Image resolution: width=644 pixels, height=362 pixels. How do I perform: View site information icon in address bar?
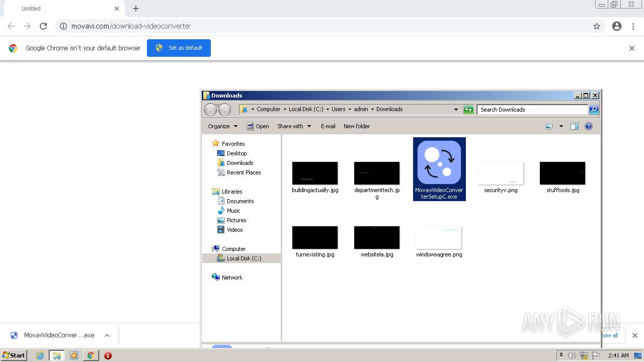click(x=63, y=26)
